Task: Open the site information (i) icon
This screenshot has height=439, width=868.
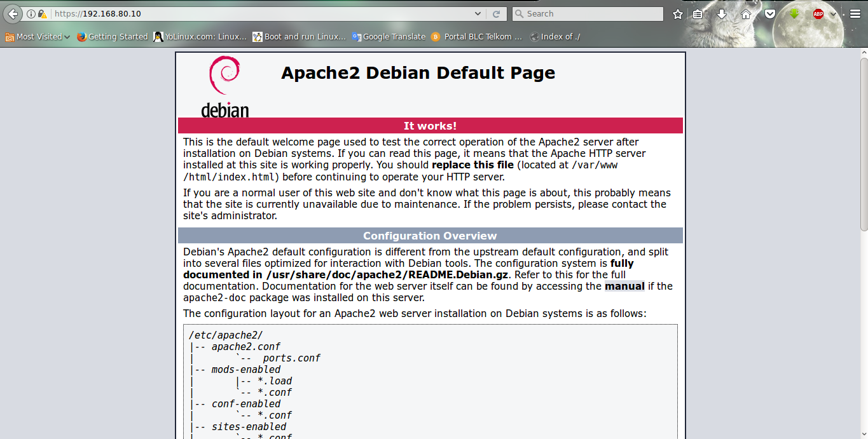Action: click(31, 13)
